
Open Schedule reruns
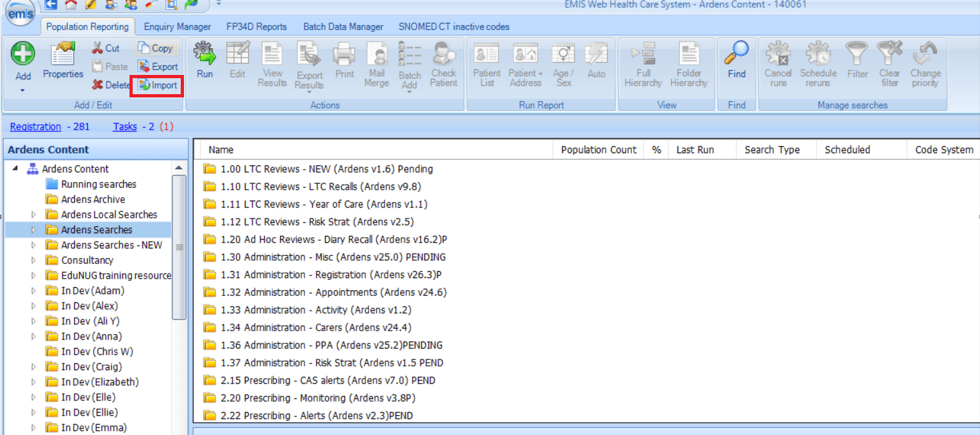pyautogui.click(x=818, y=65)
